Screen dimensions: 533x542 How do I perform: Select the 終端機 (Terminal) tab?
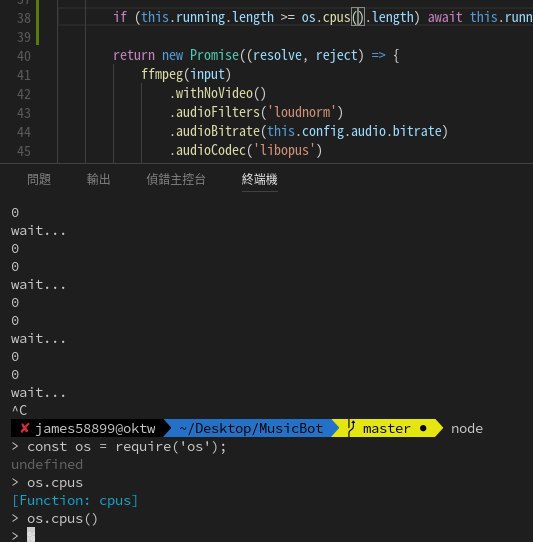point(260,179)
